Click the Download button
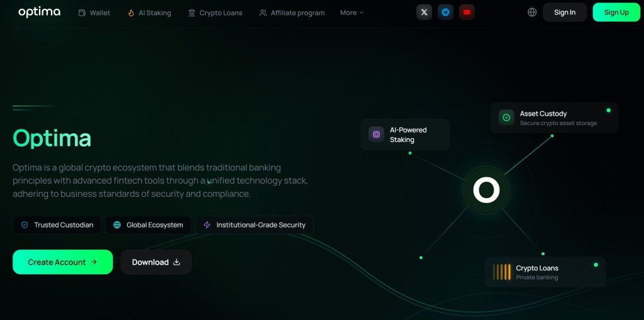Viewport: 644px width, 320px height. tap(156, 262)
